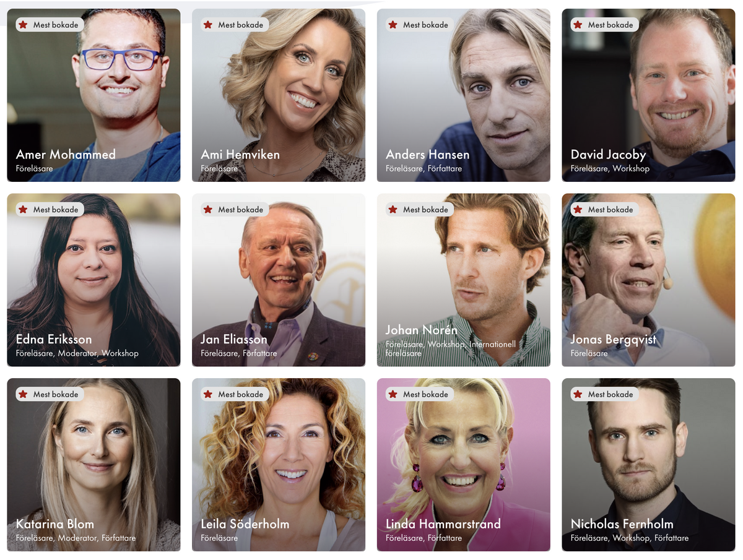Click star icon on Anders Hansen's badge
The image size is (743, 560).
pos(393,25)
